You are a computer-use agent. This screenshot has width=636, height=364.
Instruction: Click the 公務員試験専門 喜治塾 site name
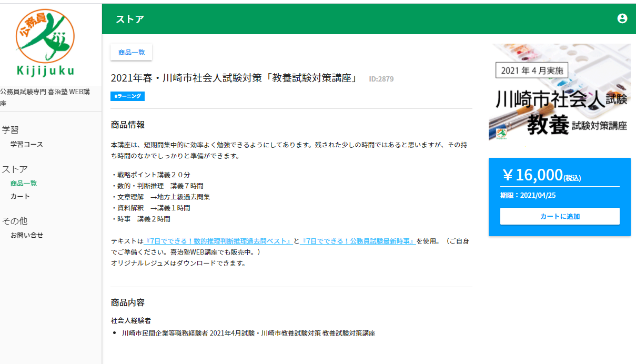(x=45, y=97)
